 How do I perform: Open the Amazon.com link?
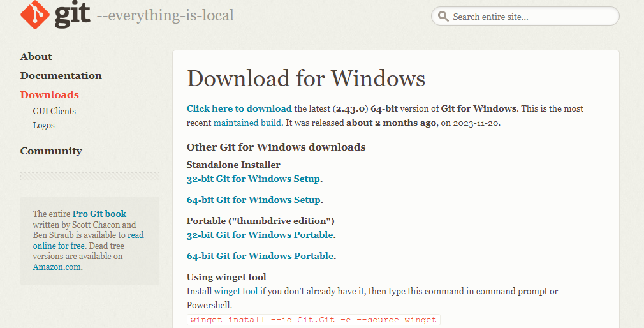coord(57,267)
